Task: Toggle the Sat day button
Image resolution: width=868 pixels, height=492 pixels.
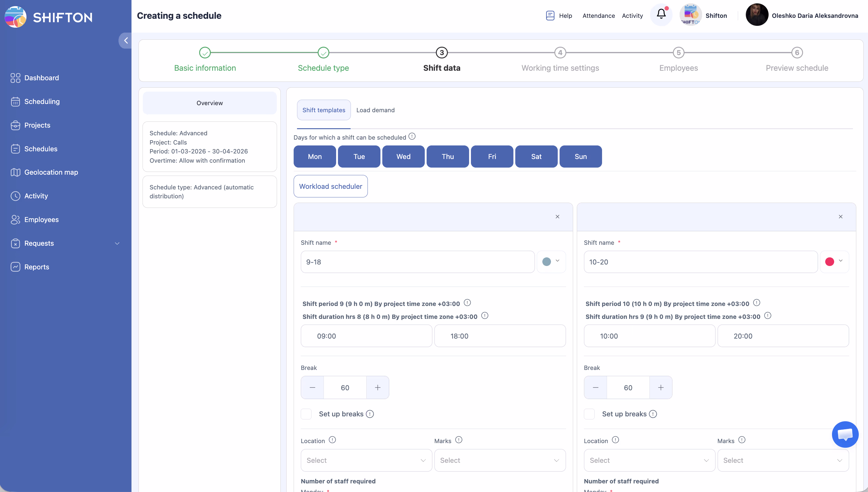Action: point(536,157)
